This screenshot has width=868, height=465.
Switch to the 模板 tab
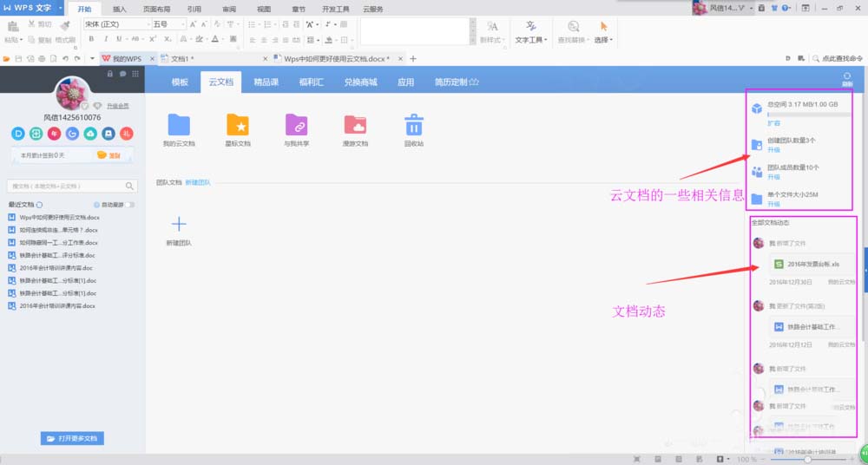pyautogui.click(x=180, y=82)
